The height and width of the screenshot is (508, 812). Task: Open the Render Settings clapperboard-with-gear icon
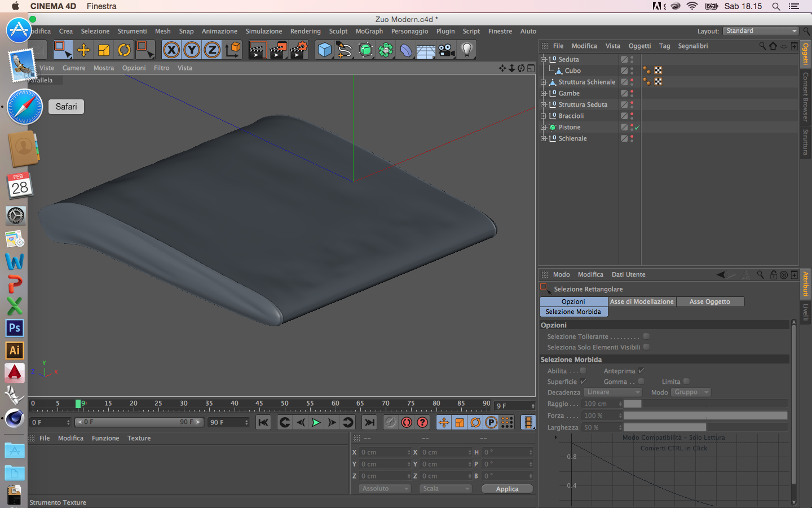tap(299, 50)
